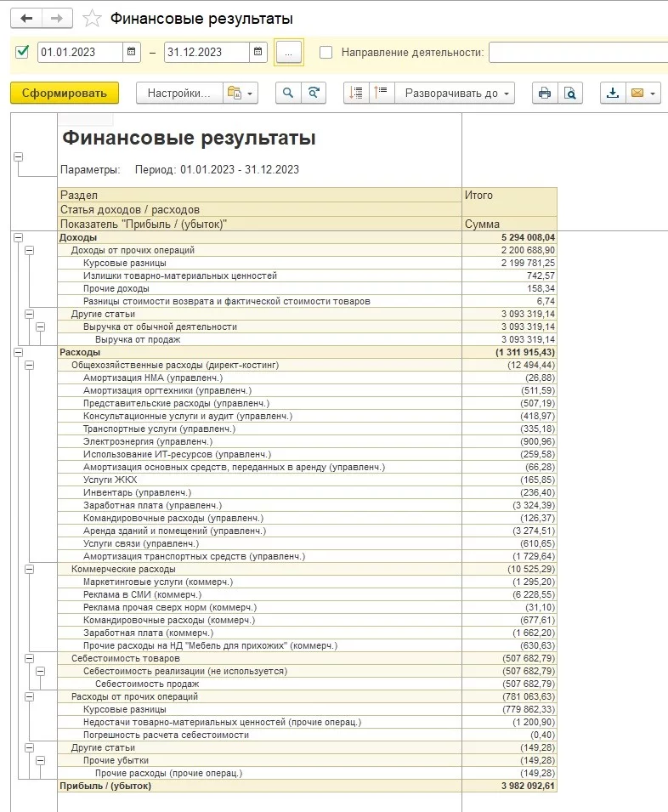The image size is (668, 812).
Task: Open print preview icon
Action: [x=570, y=94]
